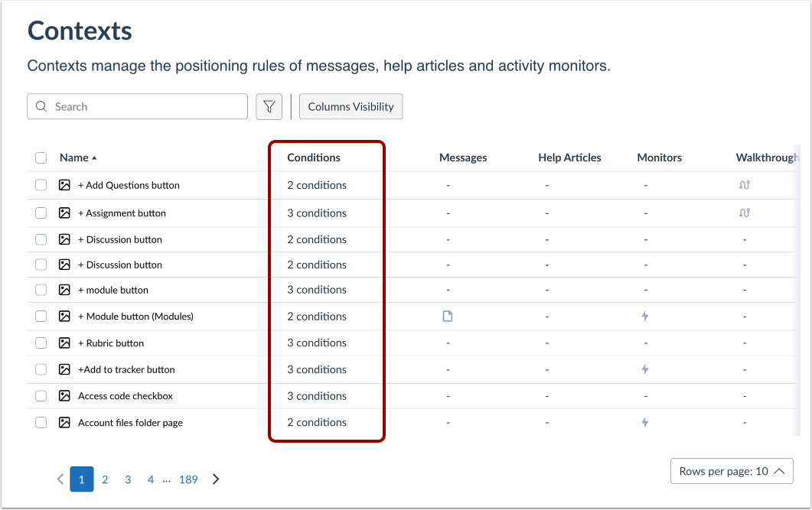Viewport: 812px width, 510px height.
Task: Open the + Rubric button context
Action: (x=111, y=343)
